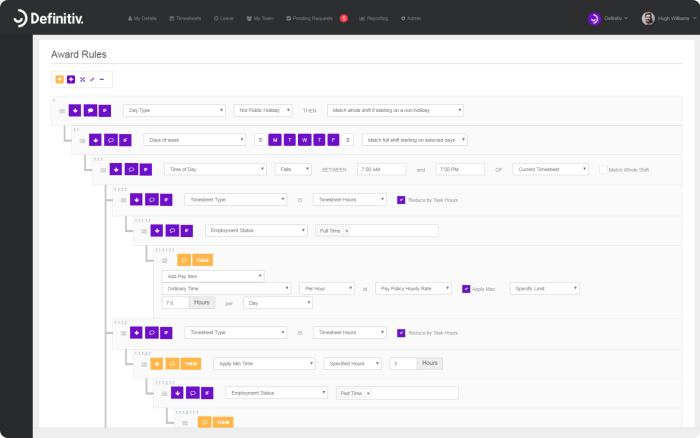700x438 pixels.
Task: Open the Not Public Holiday dropdown
Action: click(x=263, y=110)
